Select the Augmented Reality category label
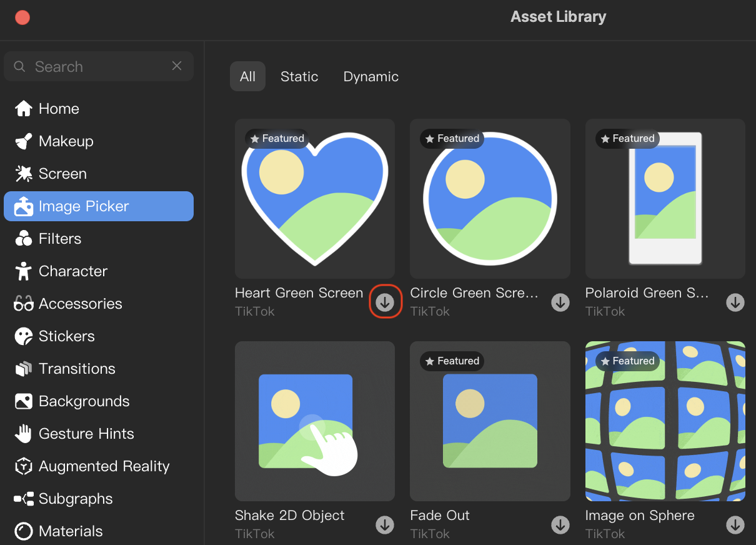The image size is (756, 545). (104, 466)
